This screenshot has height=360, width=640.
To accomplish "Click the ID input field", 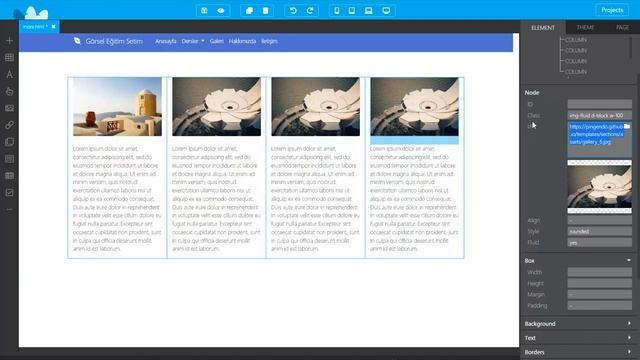I will point(599,104).
